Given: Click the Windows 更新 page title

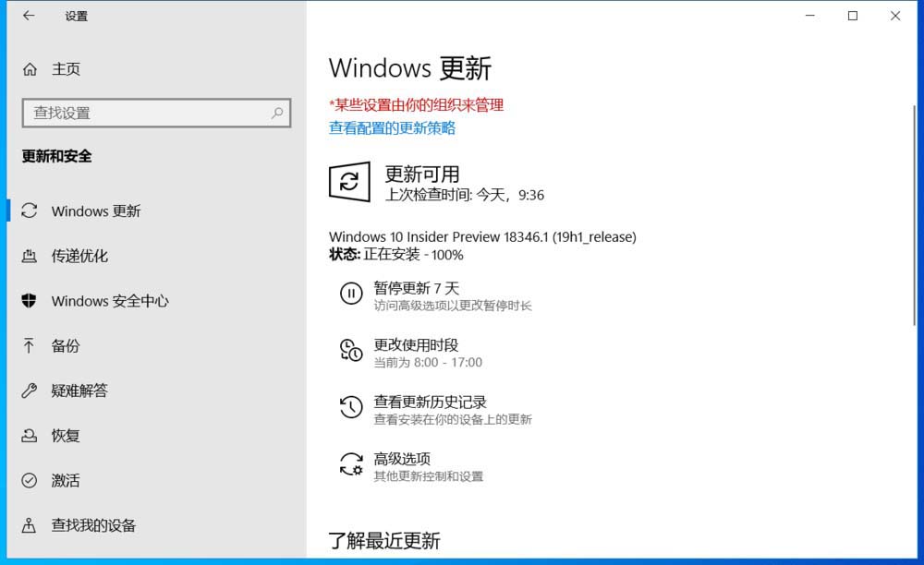Looking at the screenshot, I should 410,68.
